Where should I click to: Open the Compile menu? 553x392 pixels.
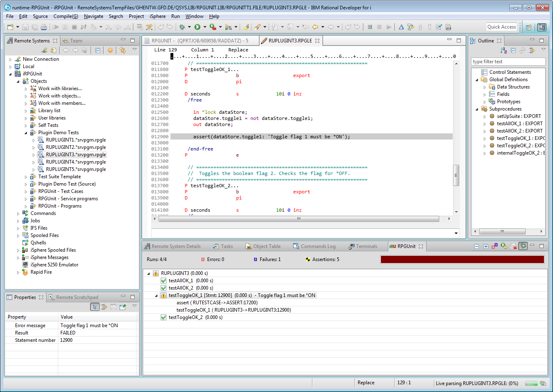pyautogui.click(x=66, y=16)
